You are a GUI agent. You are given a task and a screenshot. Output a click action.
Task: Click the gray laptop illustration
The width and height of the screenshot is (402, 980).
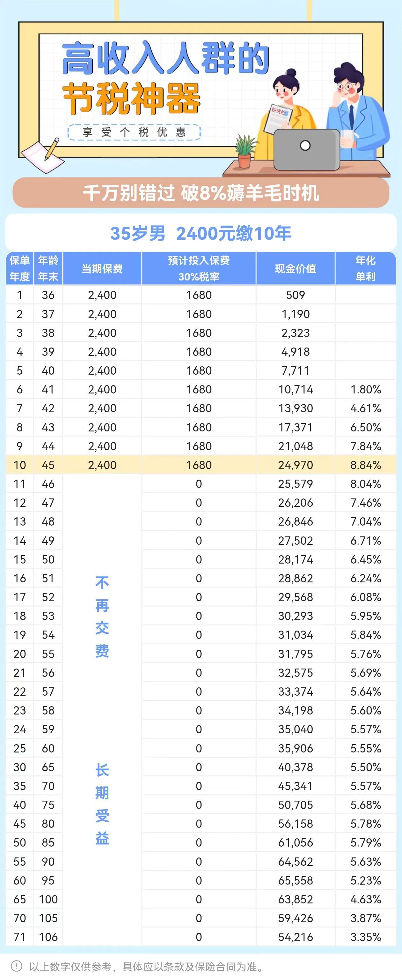point(306,150)
